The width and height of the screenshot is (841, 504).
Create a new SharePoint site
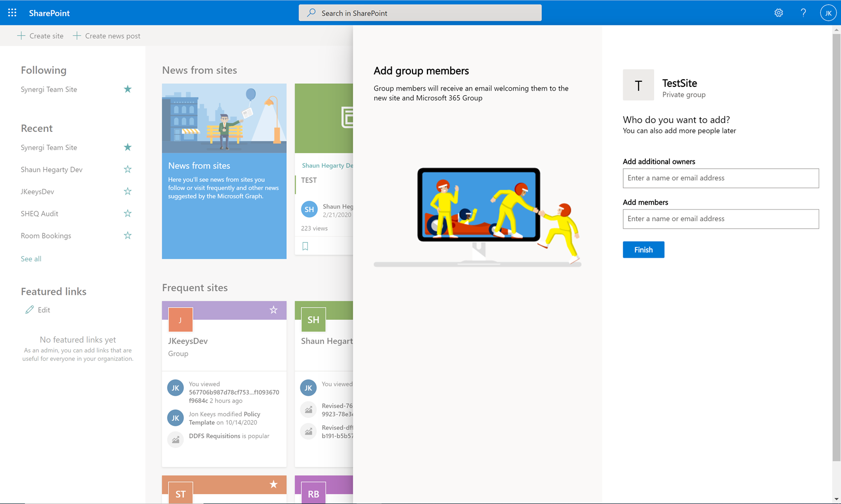40,35
